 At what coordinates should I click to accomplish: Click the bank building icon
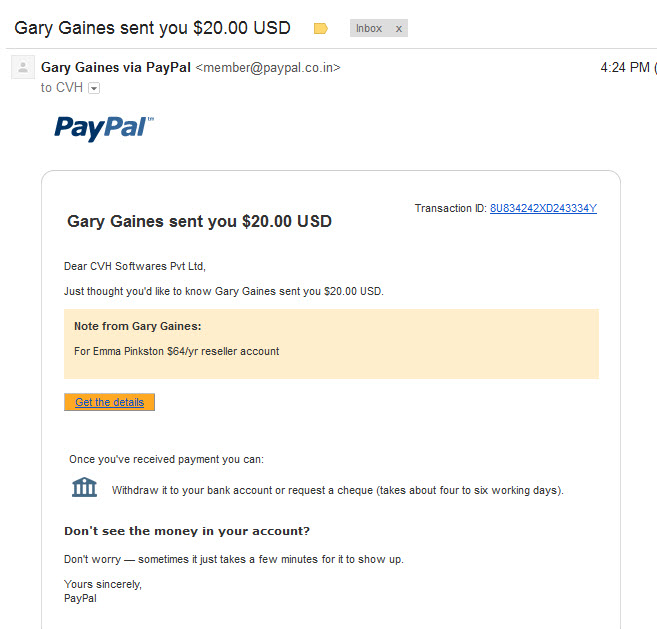(84, 487)
